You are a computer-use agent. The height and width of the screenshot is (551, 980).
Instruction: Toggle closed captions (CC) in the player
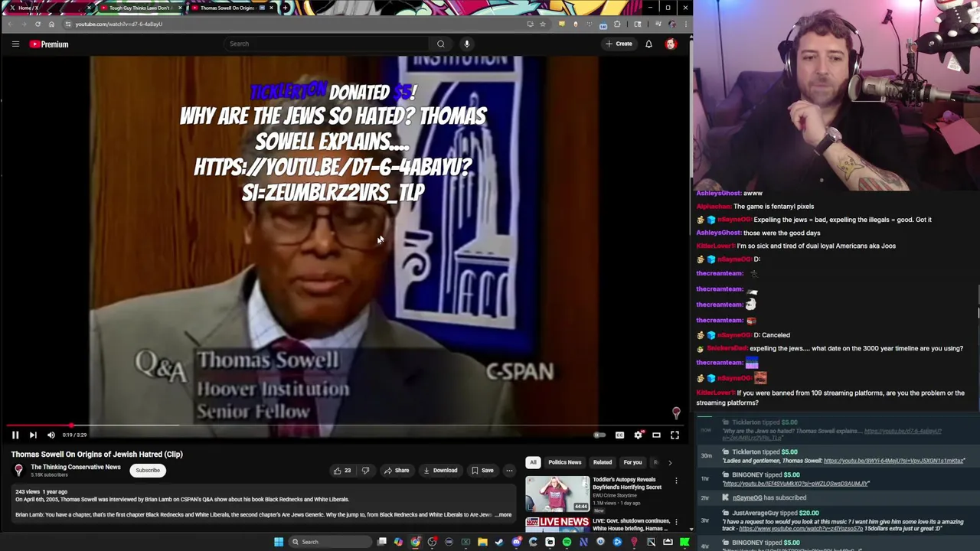(619, 435)
